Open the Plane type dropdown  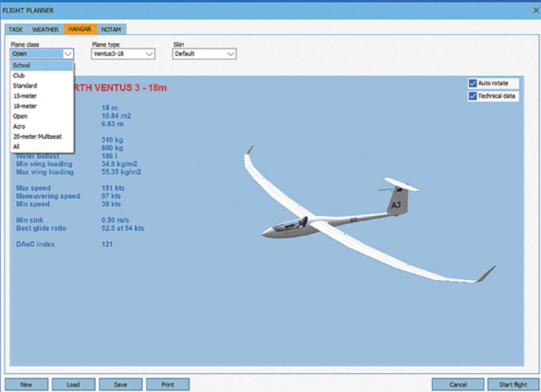pyautogui.click(x=147, y=54)
